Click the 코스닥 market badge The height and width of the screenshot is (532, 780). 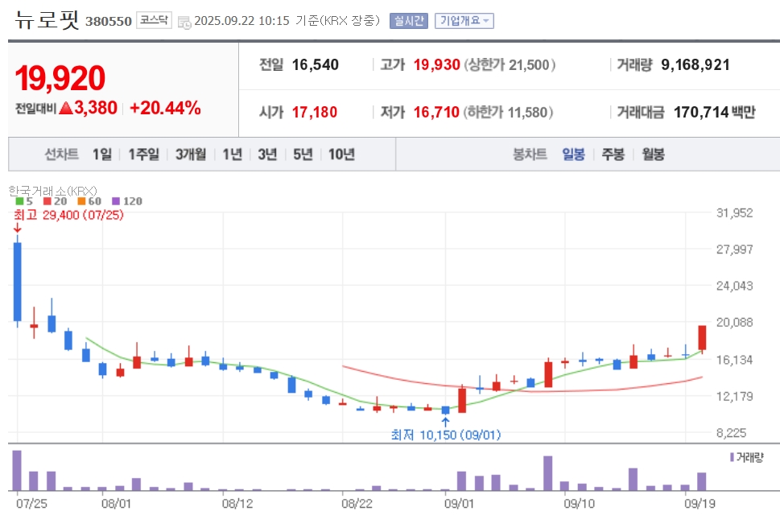153,20
